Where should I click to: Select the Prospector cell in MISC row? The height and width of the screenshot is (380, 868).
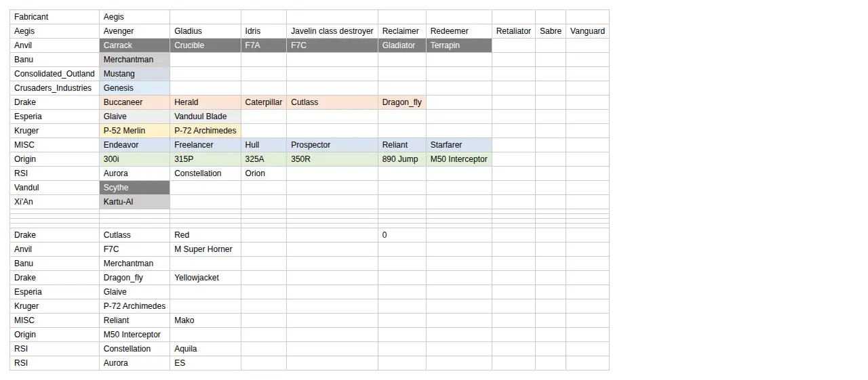332,145
